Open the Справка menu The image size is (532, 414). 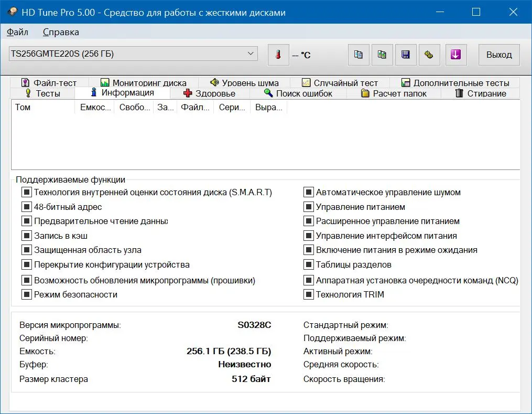(x=61, y=32)
